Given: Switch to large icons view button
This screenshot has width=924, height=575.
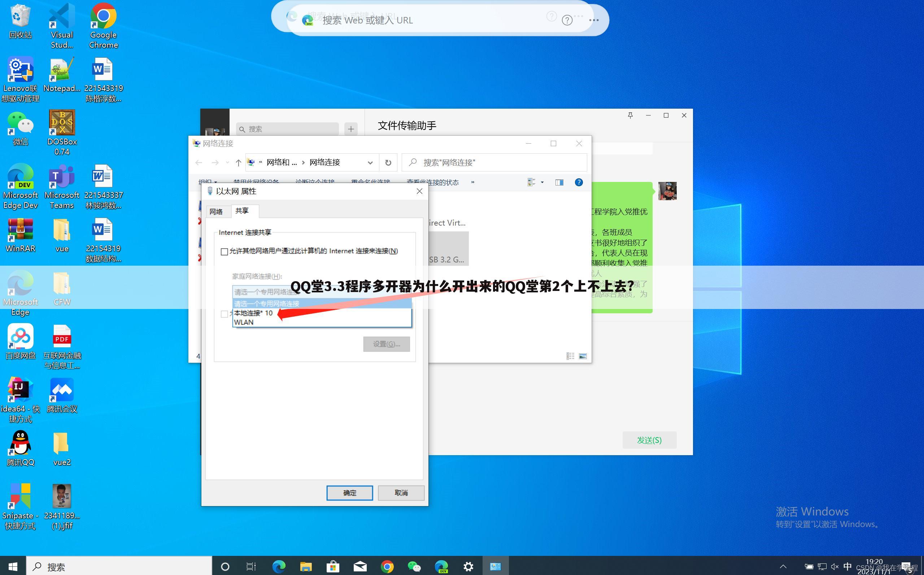Looking at the screenshot, I should pos(583,356).
